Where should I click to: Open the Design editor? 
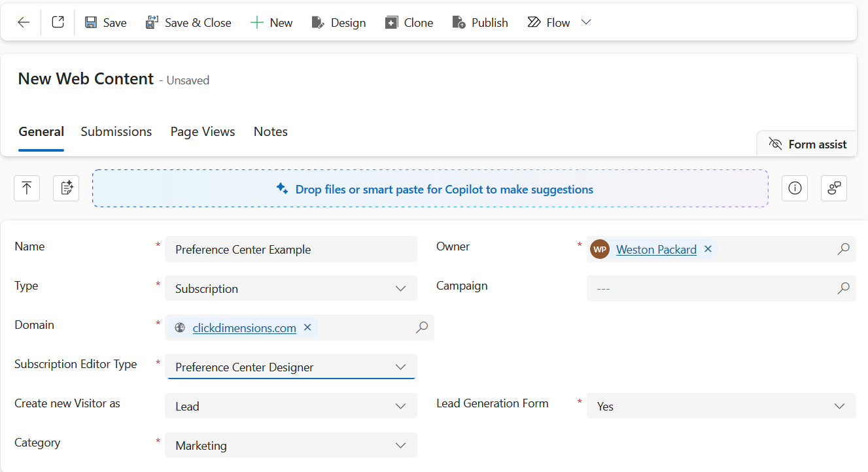click(339, 22)
